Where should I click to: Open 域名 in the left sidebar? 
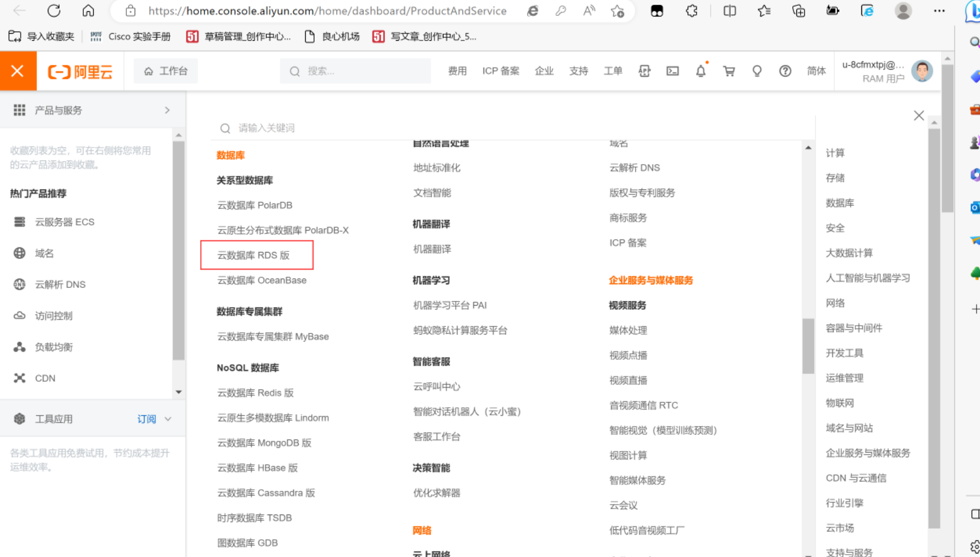click(44, 253)
